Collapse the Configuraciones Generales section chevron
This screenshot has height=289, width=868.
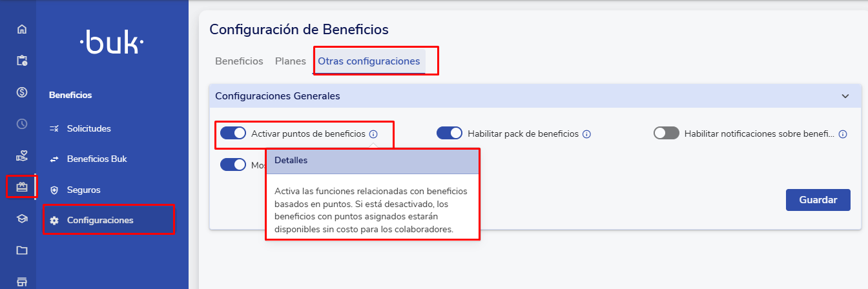845,96
